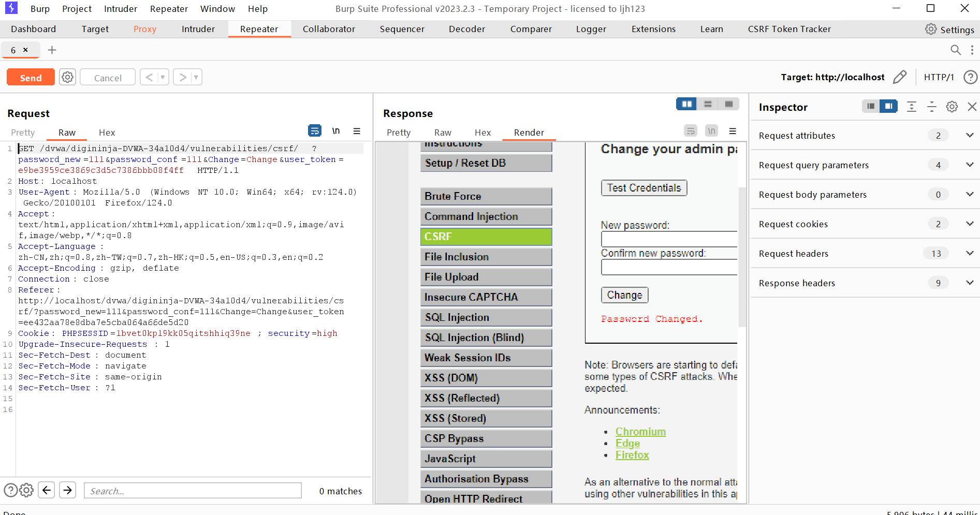Viewport: 980px width, 515px height.
Task: Open Repeater tab options kebab menu
Action: 972,50
